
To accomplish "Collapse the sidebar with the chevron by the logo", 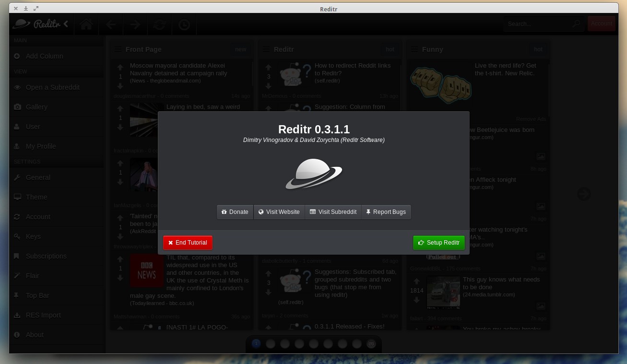I will (x=66, y=23).
